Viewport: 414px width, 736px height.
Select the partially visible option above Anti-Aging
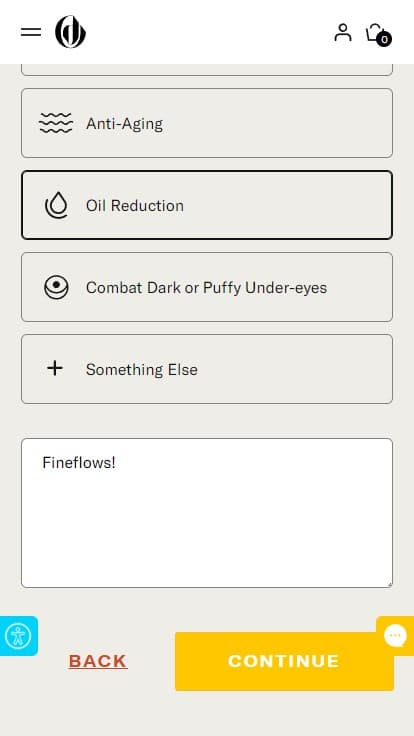coord(207,70)
